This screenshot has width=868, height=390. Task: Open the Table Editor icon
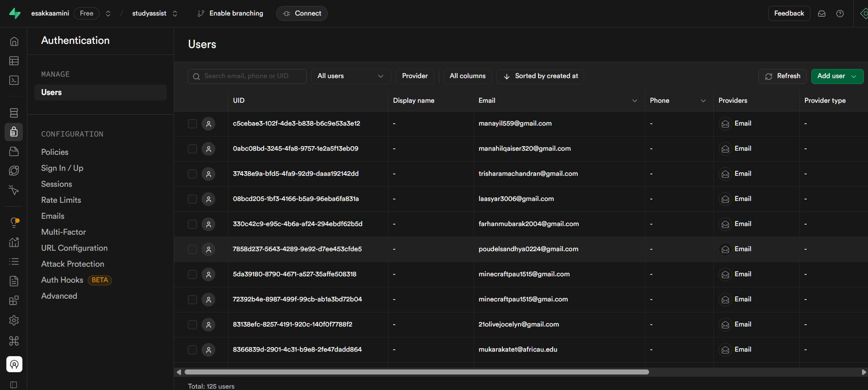click(x=14, y=61)
